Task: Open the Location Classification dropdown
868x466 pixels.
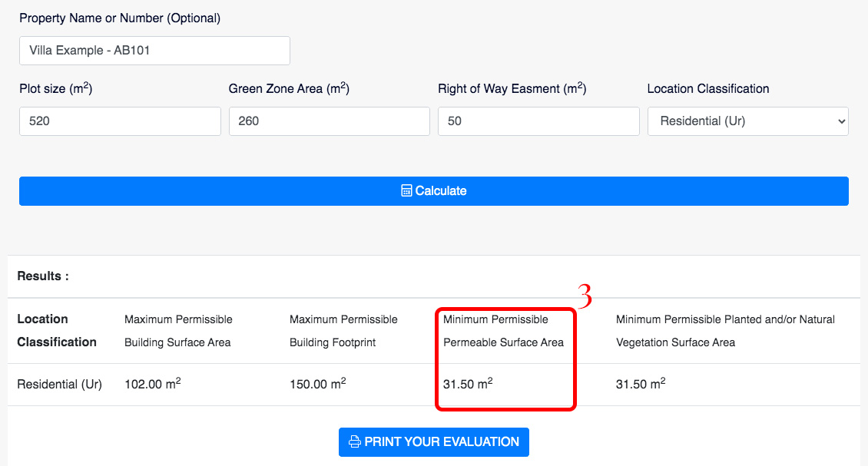Action: tap(748, 121)
